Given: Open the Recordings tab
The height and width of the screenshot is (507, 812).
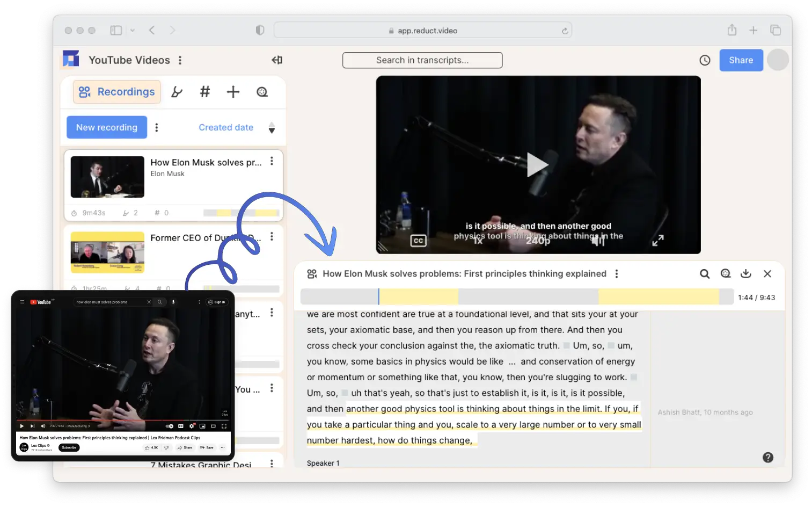Looking at the screenshot, I should click(117, 92).
